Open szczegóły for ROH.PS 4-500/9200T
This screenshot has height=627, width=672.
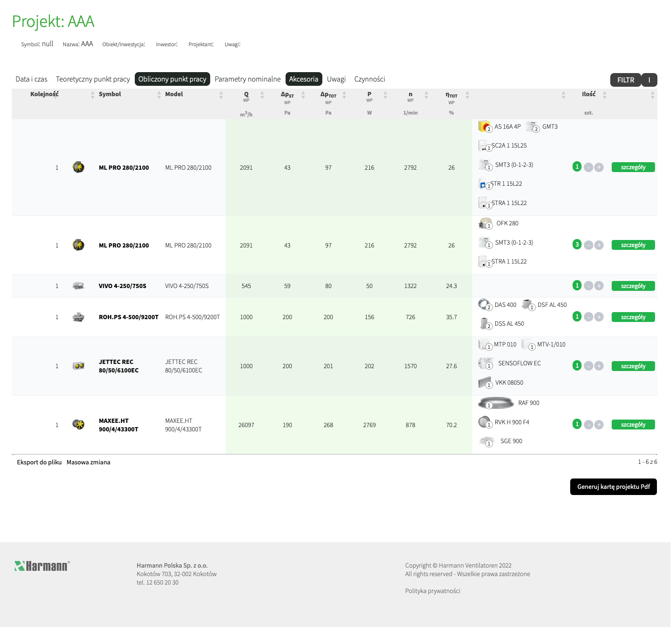(x=633, y=317)
